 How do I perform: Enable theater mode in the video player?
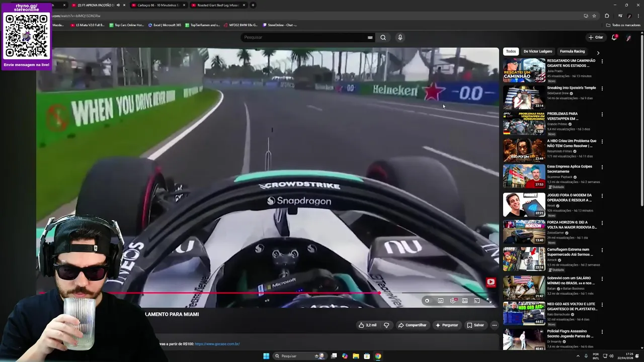pos(465,301)
